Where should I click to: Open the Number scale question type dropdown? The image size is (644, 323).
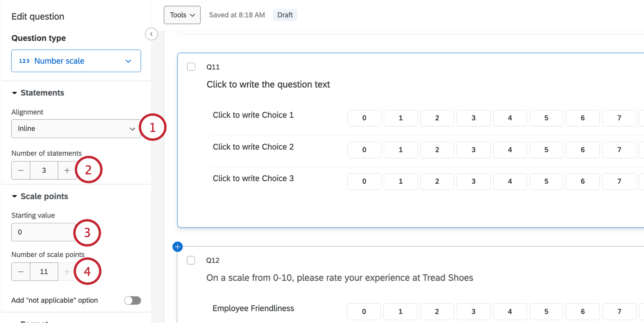pos(76,61)
